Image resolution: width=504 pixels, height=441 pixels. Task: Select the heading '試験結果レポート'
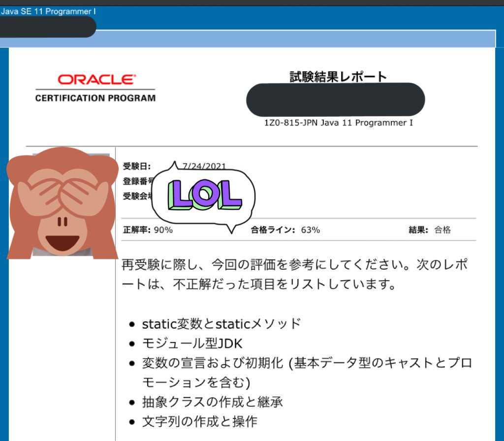(338, 77)
